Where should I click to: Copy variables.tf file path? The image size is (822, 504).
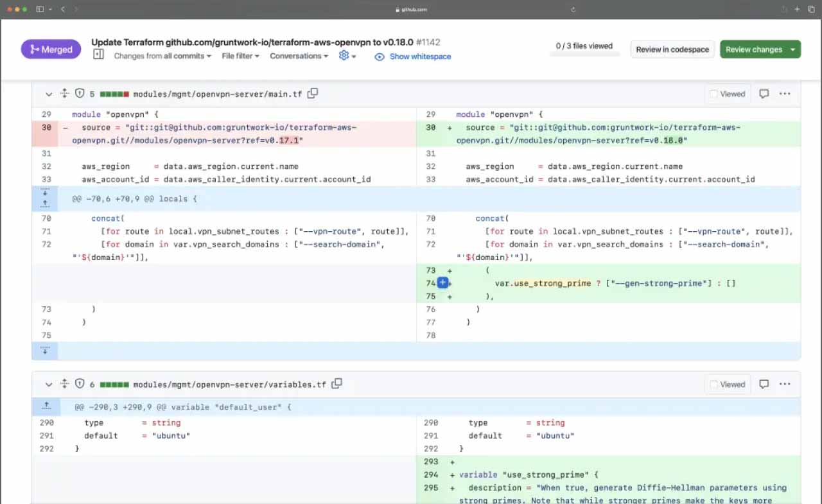tap(337, 384)
